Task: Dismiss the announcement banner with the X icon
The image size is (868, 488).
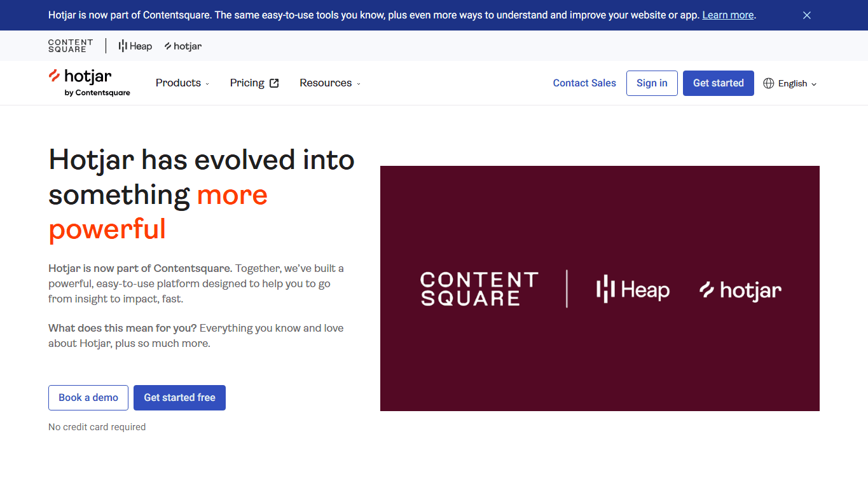Action: [x=807, y=15]
